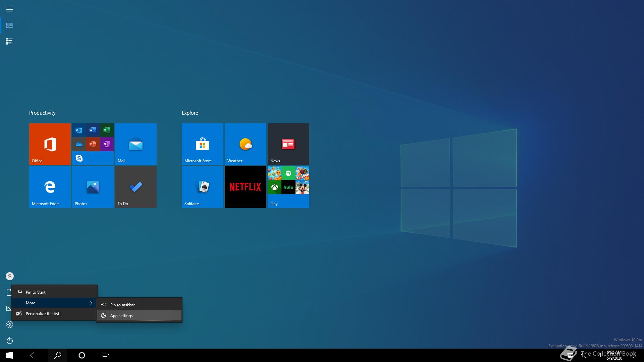Choose Pin to taskbar in the submenu
Screen dimensions: 644x362
click(139, 305)
